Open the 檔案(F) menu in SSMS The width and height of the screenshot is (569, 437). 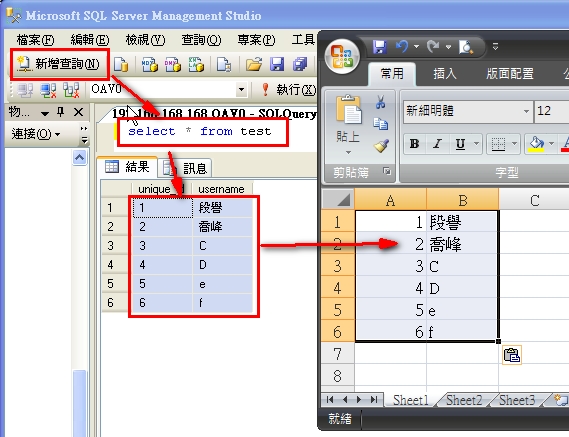pos(35,40)
